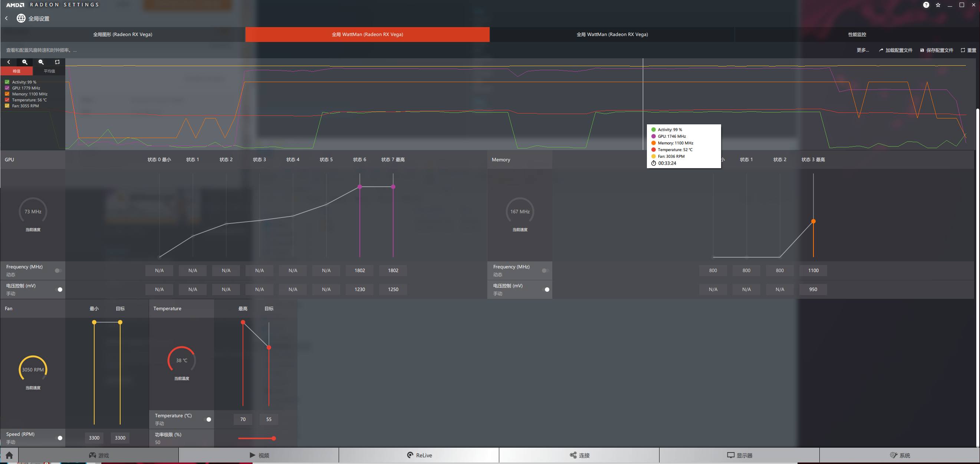Click the globe icon next to 全局设置

coord(21,18)
